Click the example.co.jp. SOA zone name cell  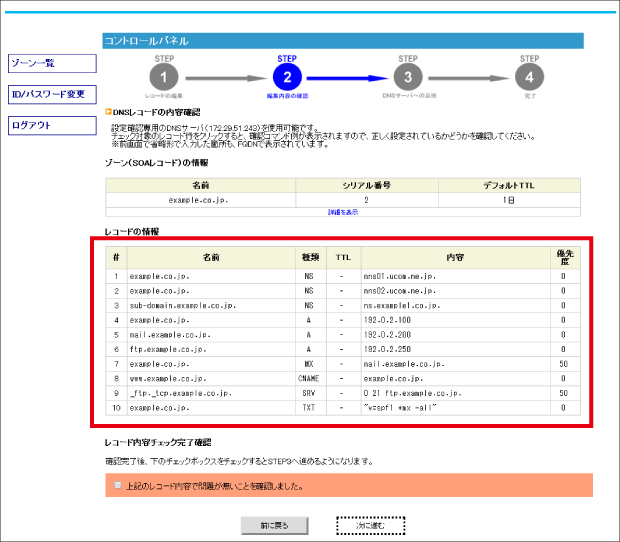[x=200, y=200]
